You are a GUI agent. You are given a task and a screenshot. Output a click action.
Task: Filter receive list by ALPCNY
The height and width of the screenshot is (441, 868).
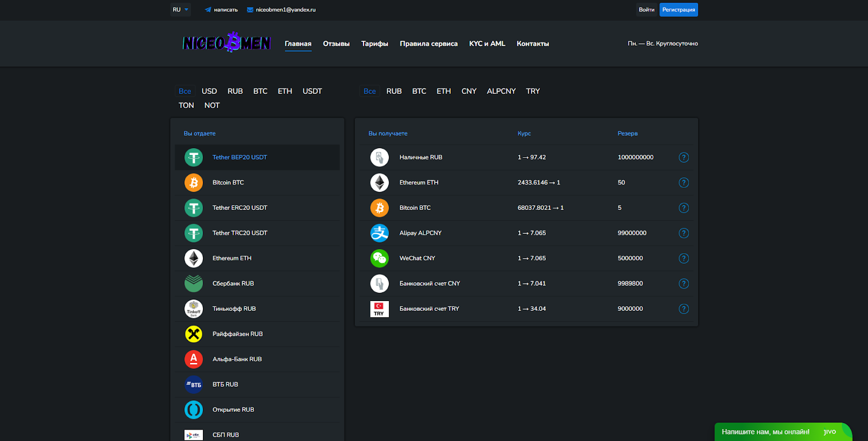point(501,91)
